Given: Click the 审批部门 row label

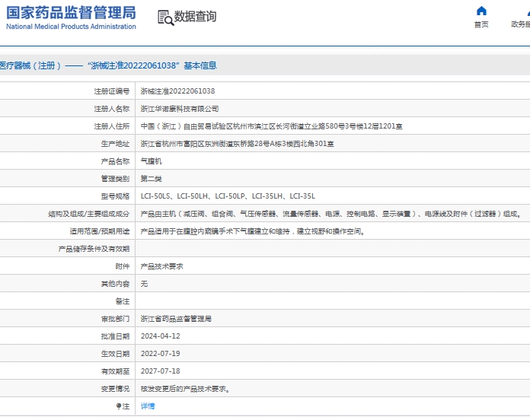Looking at the screenshot, I should [x=115, y=319].
